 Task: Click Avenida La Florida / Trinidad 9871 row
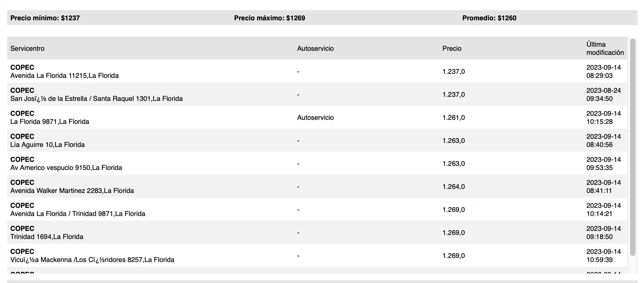click(77, 214)
